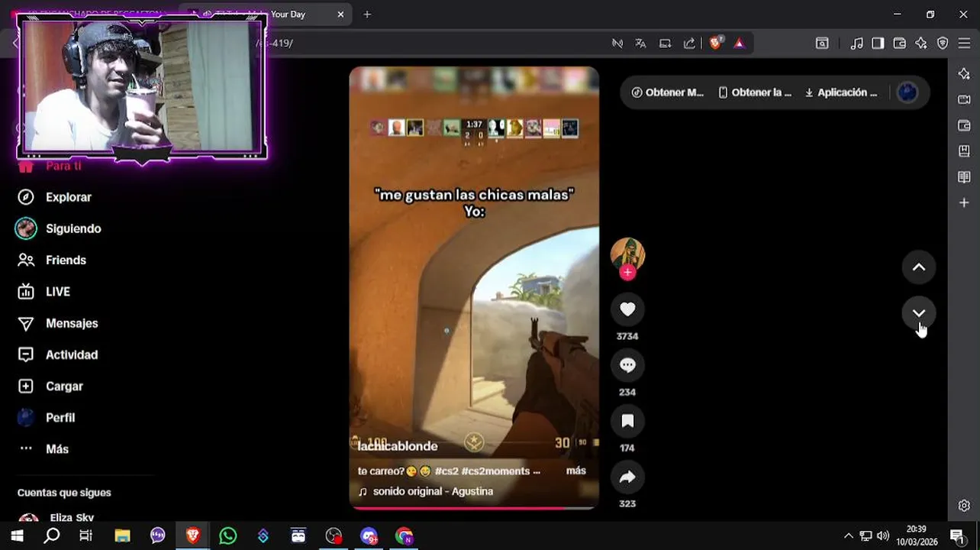Open a new tab with plus button
The width and height of the screenshot is (980, 550).
[367, 14]
